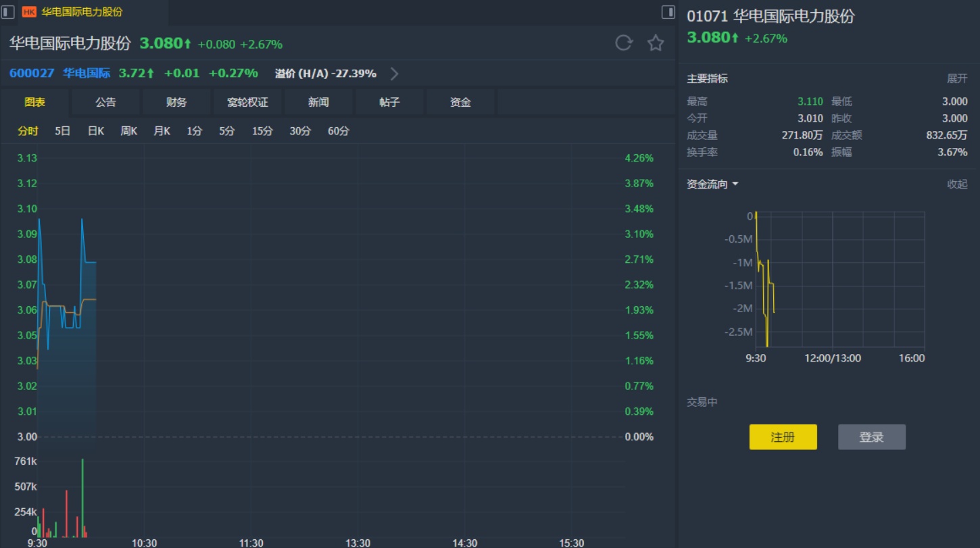Click the yellow capital flow line chart
Image resolution: width=980 pixels, height=548 pixels.
[764, 284]
